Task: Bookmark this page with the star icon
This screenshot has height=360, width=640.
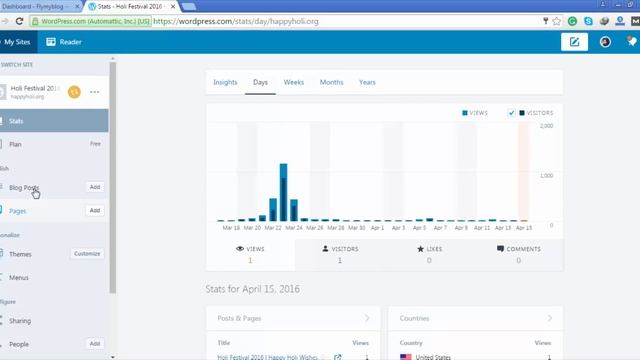Action: [x=557, y=21]
